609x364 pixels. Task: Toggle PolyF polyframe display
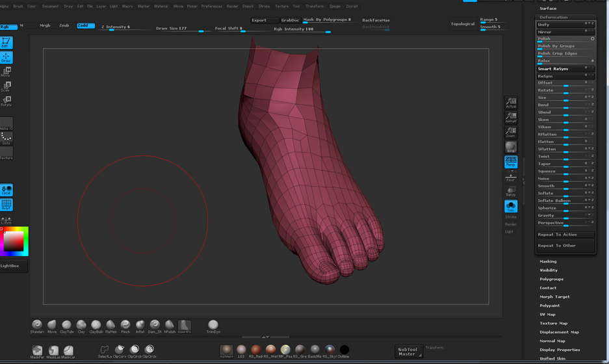pos(6,205)
